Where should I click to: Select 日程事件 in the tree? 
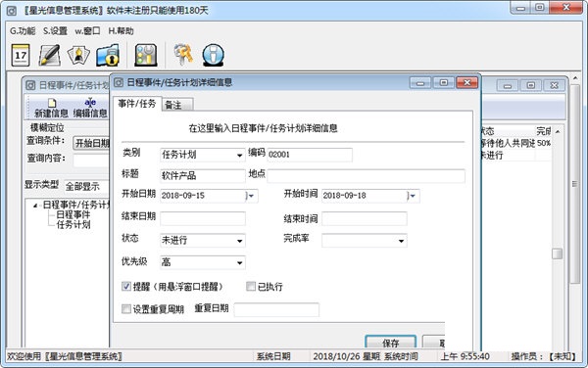pos(73,214)
